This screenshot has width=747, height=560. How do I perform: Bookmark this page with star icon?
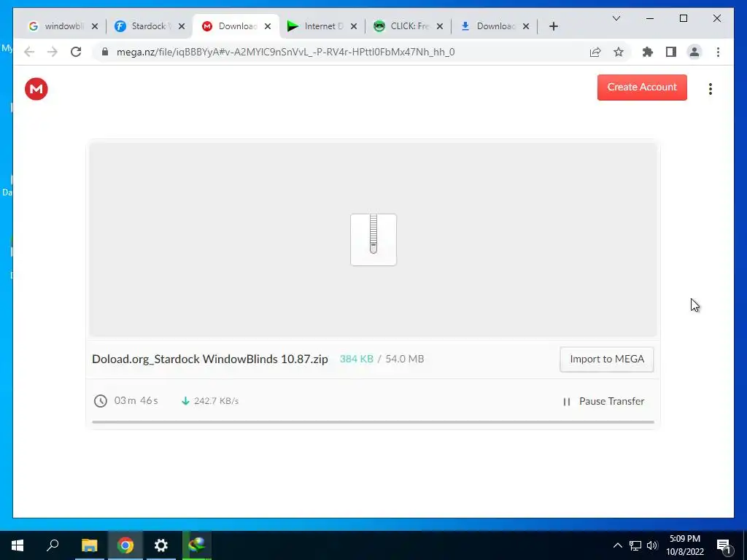(619, 52)
